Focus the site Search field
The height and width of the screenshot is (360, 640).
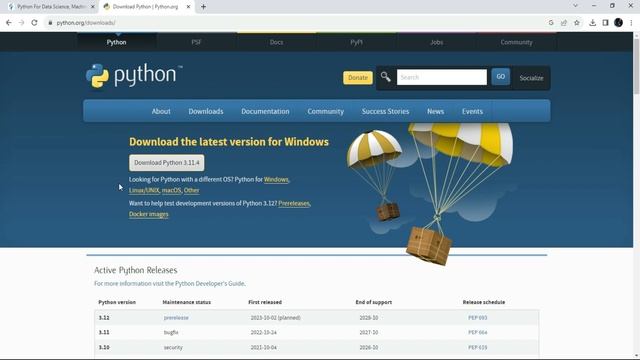(442, 77)
